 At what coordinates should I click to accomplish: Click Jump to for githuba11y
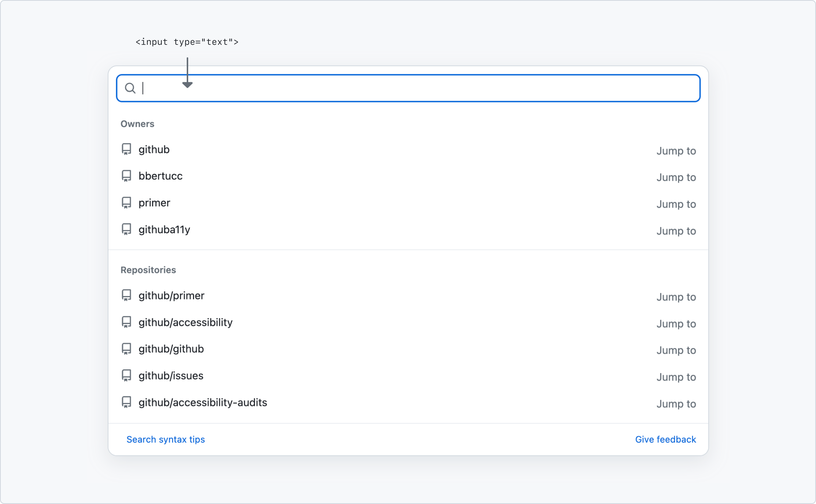[x=676, y=231]
